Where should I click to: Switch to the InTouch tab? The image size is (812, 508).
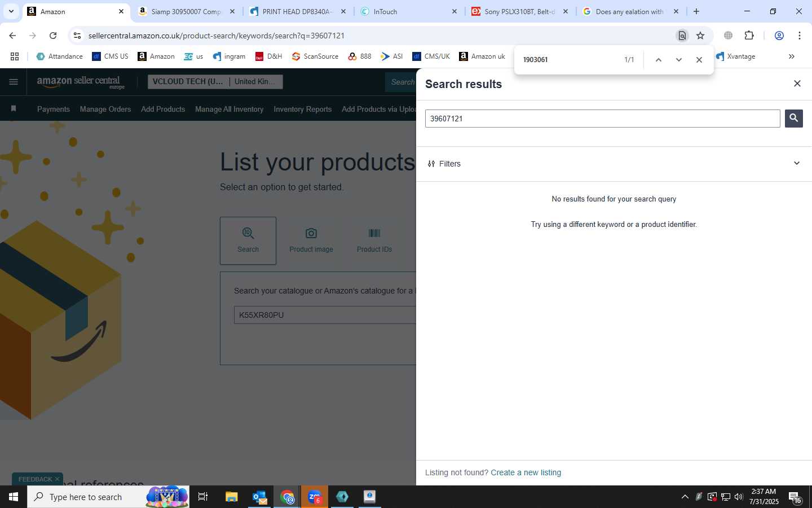pos(409,11)
